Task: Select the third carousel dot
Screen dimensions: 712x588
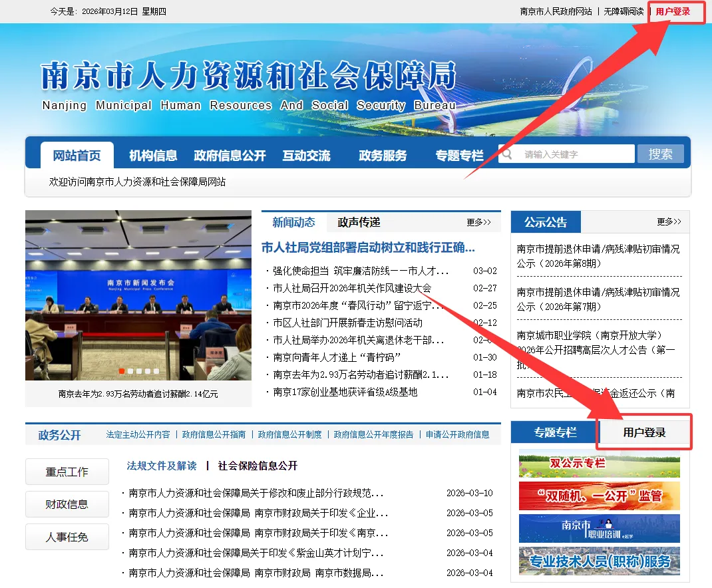Action: [x=139, y=371]
